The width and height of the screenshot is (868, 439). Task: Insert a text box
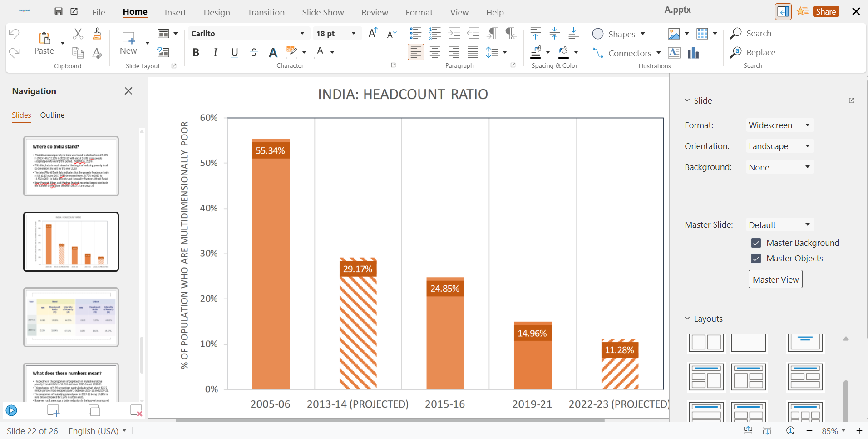pos(674,53)
